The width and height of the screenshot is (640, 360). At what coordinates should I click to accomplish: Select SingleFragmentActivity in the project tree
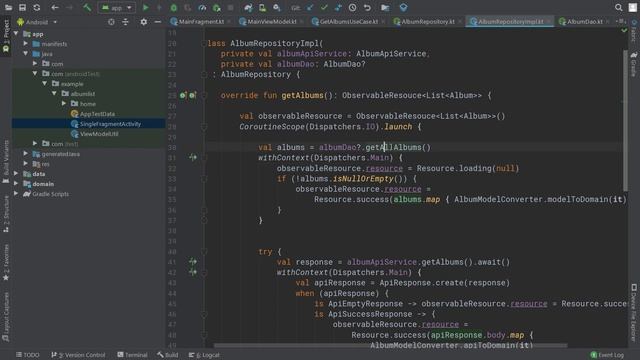pos(106,124)
